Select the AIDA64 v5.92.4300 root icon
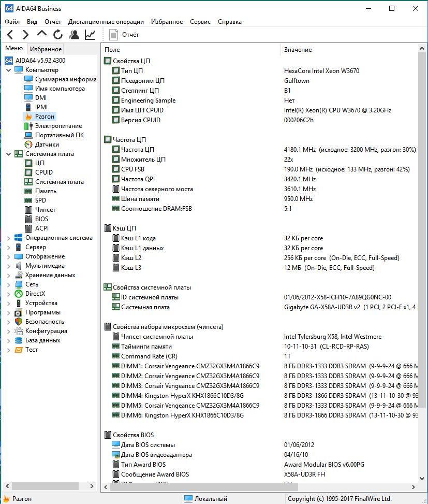428x504 pixels. tap(9, 61)
